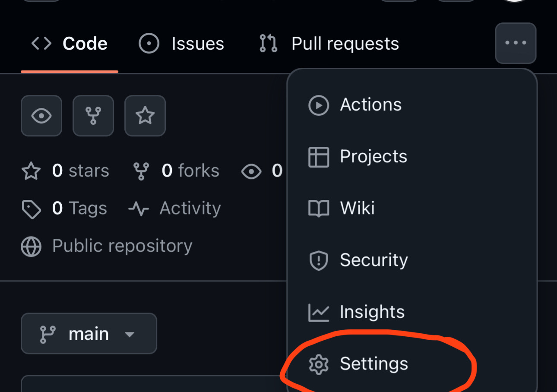
Task: Open the Activity link
Action: pyautogui.click(x=174, y=209)
